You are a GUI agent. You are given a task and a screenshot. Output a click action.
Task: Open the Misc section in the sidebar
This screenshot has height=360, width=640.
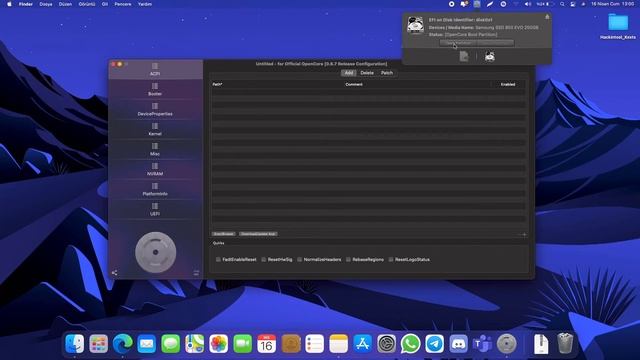155,149
